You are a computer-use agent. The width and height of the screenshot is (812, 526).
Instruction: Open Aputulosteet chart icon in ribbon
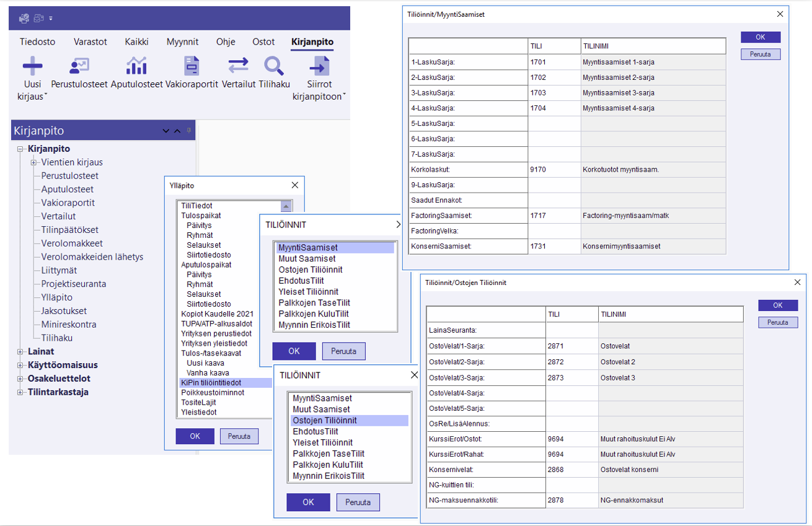point(136,66)
